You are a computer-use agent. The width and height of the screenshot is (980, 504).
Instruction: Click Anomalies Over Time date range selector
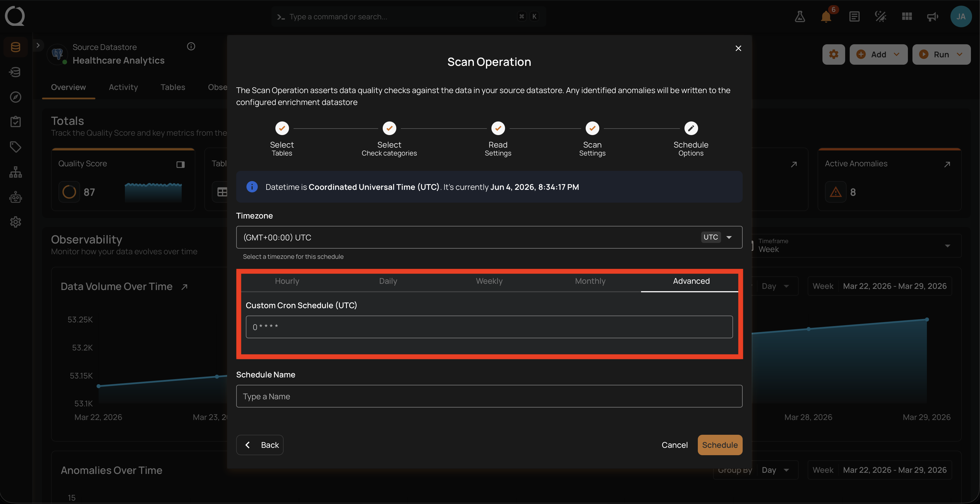click(x=880, y=470)
